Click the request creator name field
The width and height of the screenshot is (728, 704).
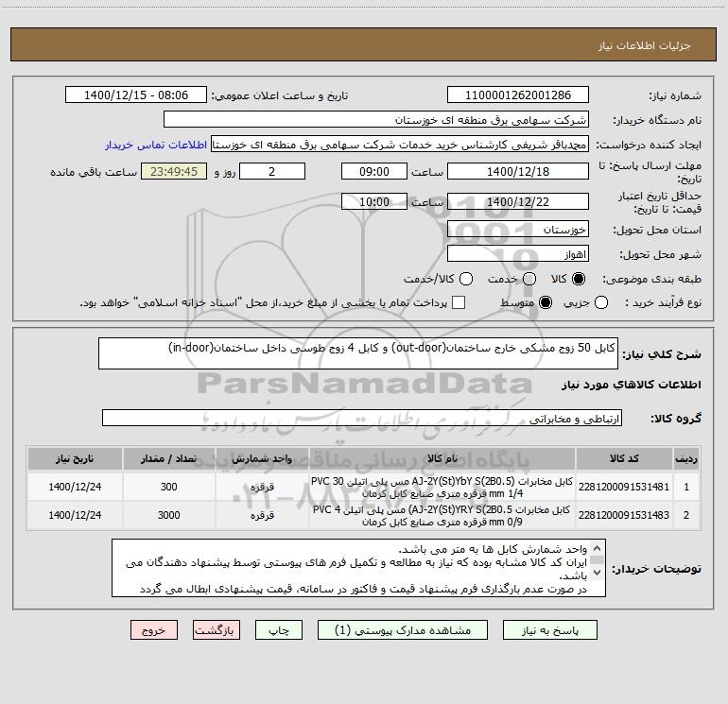coord(400,144)
